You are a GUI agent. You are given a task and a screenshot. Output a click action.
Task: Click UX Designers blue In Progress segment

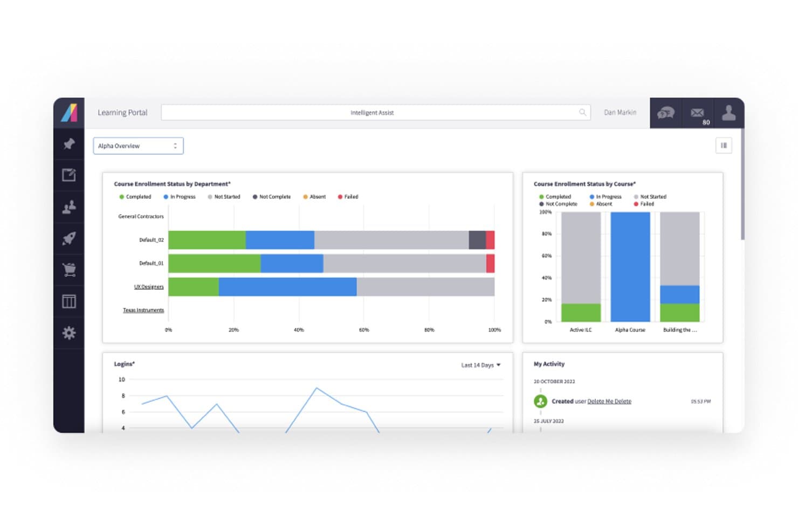(x=287, y=287)
